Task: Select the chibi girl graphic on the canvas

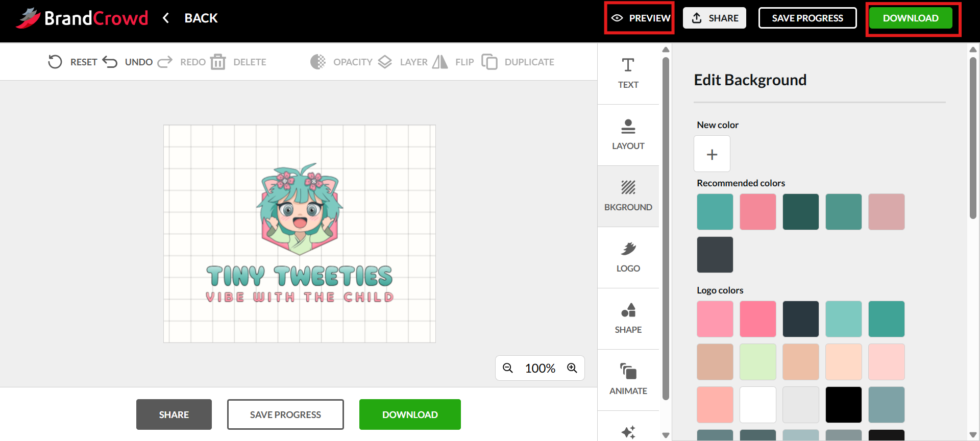Action: [300, 210]
